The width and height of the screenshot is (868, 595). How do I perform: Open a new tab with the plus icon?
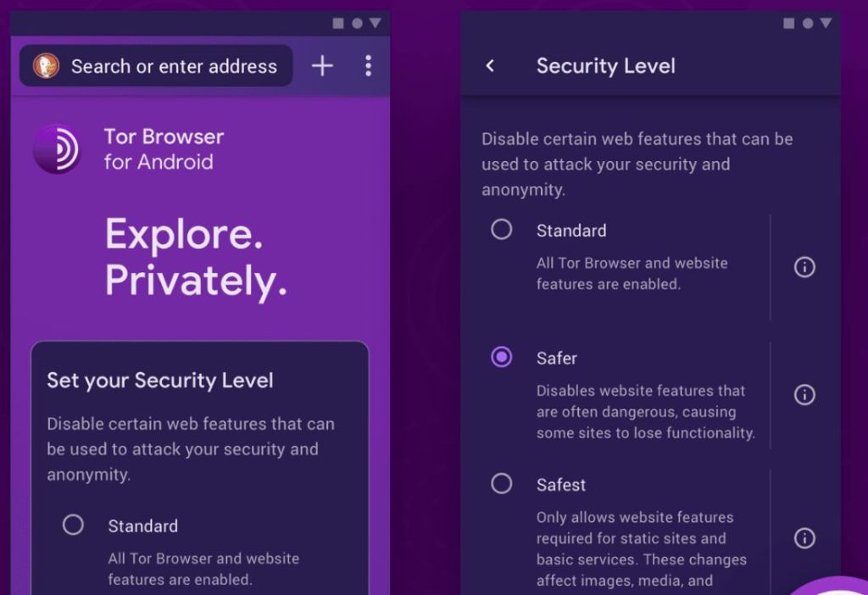point(322,66)
